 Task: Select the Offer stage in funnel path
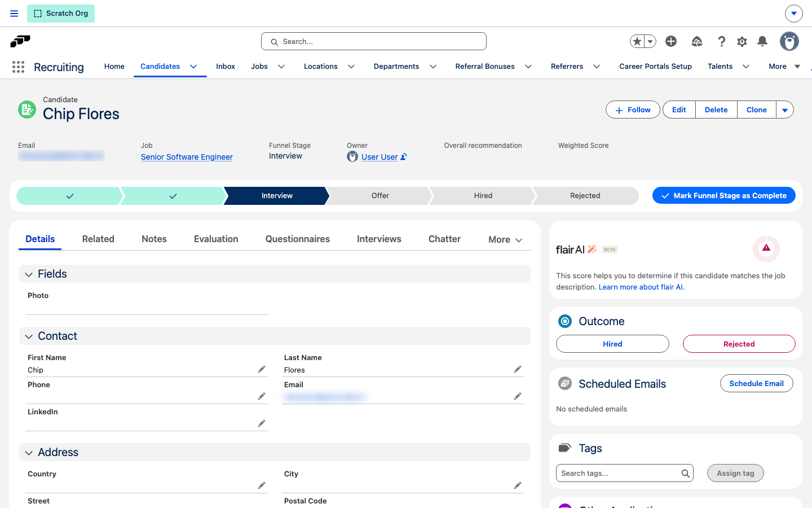click(380, 196)
